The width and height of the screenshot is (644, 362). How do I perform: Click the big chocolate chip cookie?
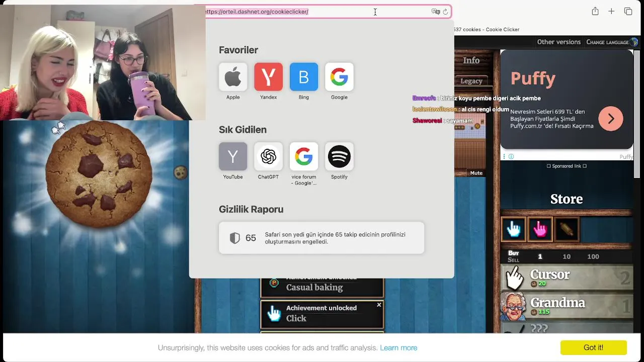point(99,173)
